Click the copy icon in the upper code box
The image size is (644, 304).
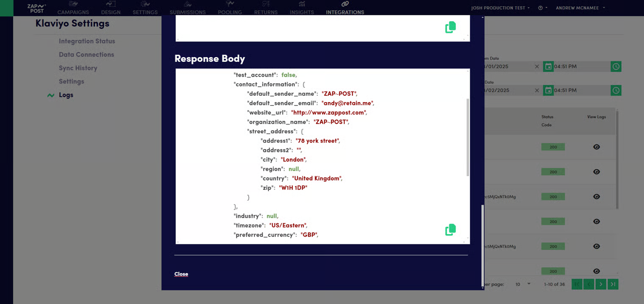[450, 27]
